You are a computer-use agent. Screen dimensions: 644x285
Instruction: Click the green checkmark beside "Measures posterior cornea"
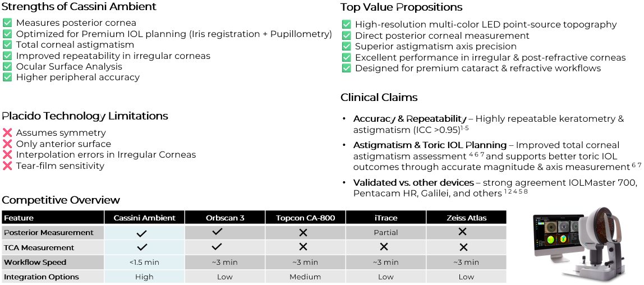[x=7, y=23]
